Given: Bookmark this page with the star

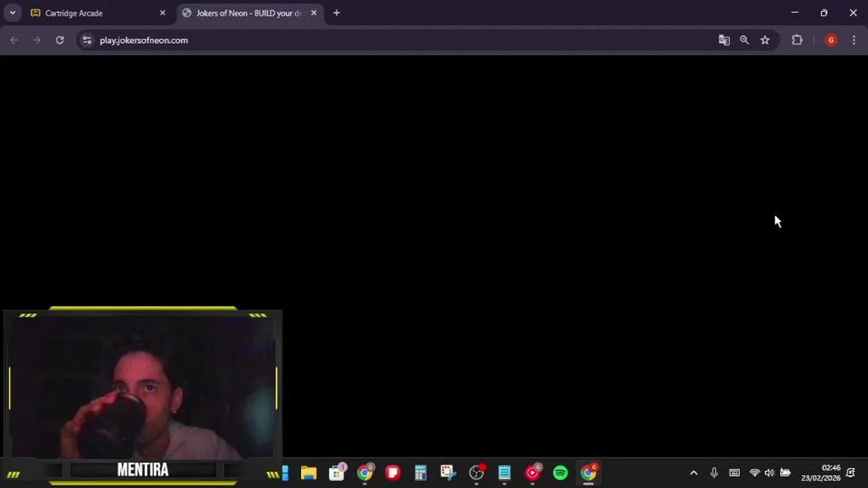Looking at the screenshot, I should [765, 40].
